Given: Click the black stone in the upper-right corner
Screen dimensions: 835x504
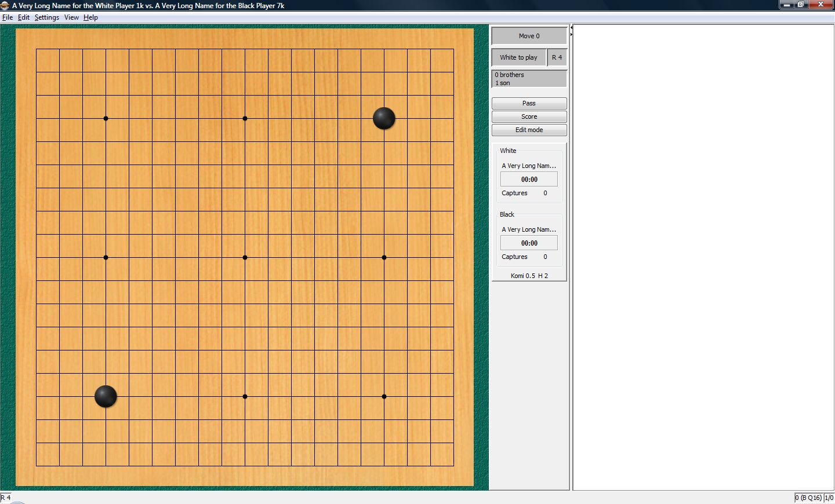Looking at the screenshot, I should coord(384,118).
